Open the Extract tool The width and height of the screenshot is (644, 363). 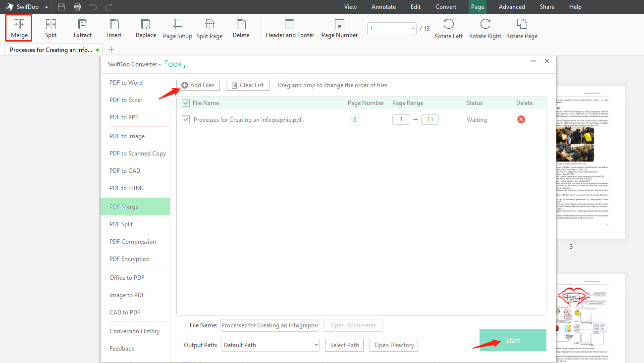(82, 27)
